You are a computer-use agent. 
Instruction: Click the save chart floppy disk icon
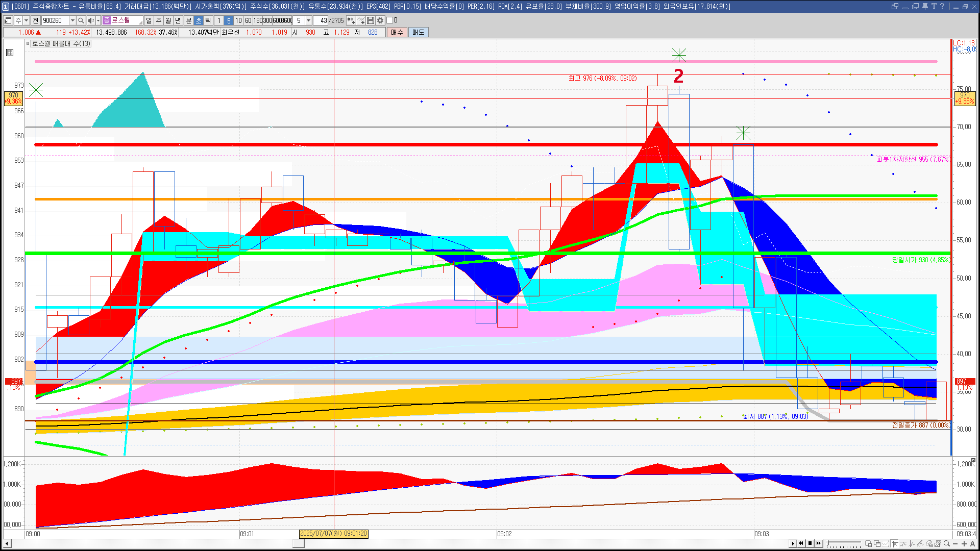click(x=371, y=20)
